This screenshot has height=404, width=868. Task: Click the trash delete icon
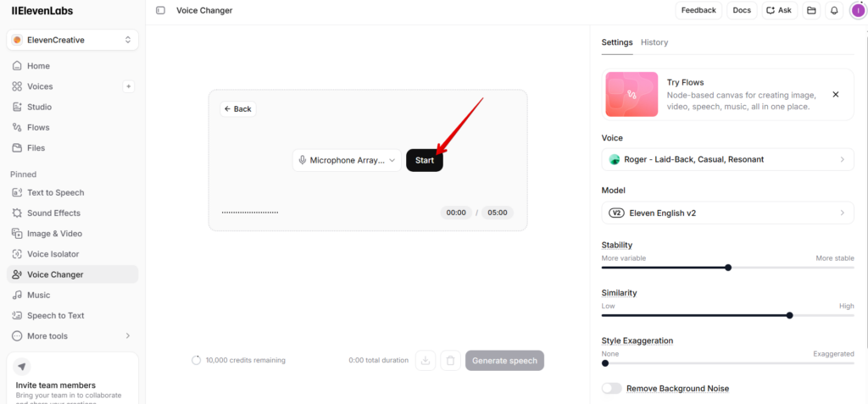(451, 360)
